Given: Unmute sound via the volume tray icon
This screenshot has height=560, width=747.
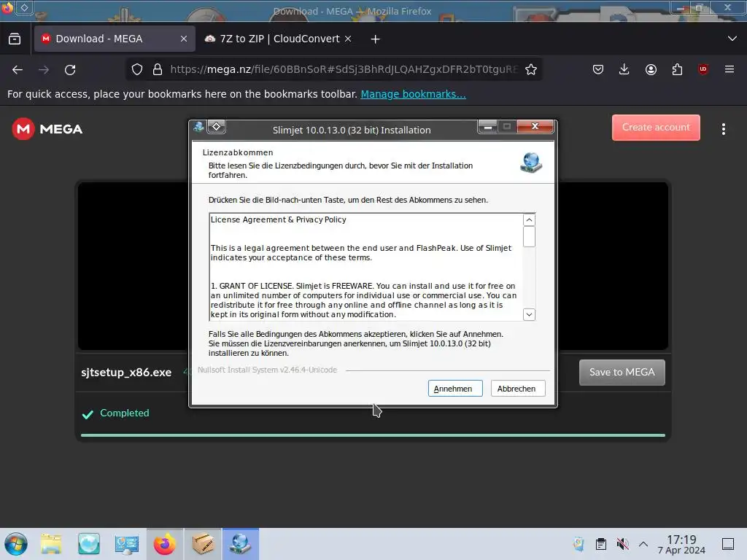Looking at the screenshot, I should coord(622,544).
